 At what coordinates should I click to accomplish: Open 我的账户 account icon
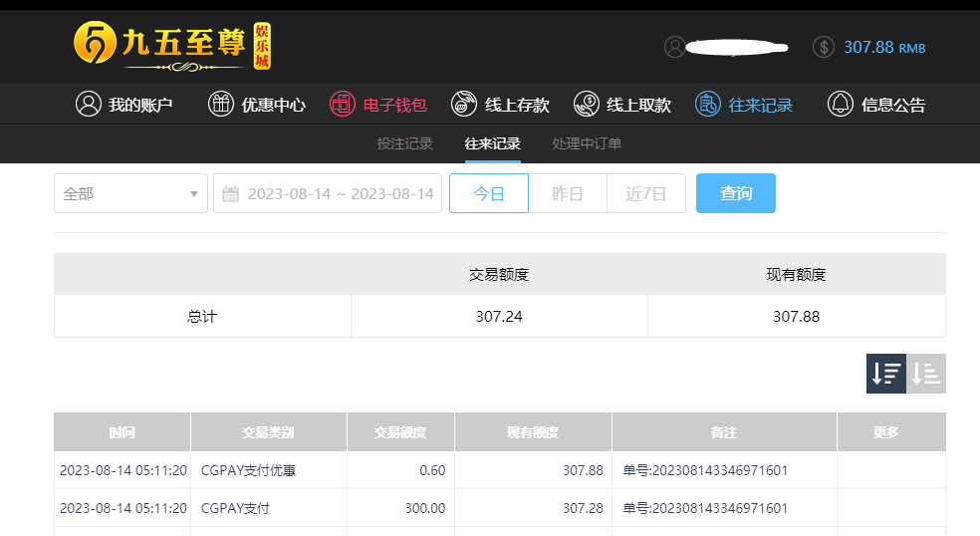pyautogui.click(x=88, y=104)
